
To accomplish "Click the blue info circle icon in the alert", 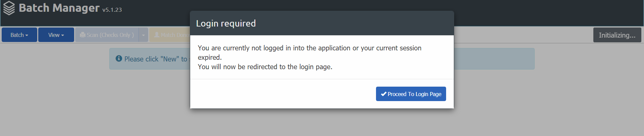I will click(119, 58).
